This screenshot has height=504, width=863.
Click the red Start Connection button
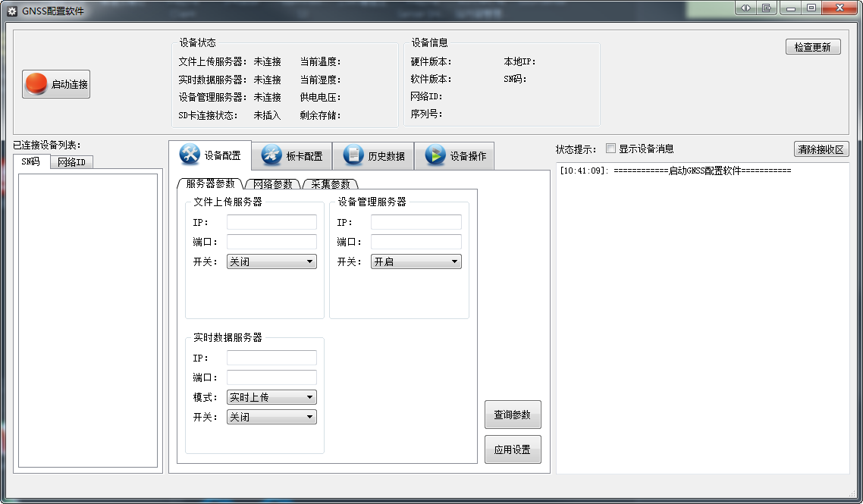[x=56, y=84]
